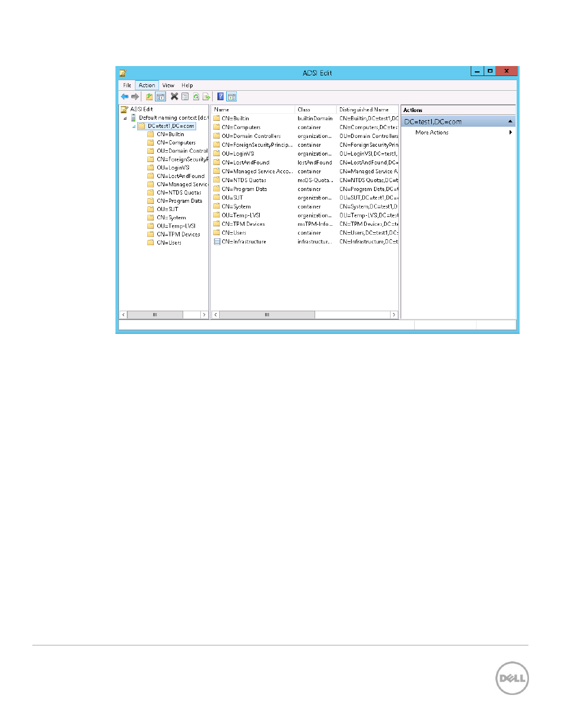This screenshot has height=728, width=562.
Task: Click folder icon of CN=TPM Devices tree node
Action: pyautogui.click(x=151, y=235)
